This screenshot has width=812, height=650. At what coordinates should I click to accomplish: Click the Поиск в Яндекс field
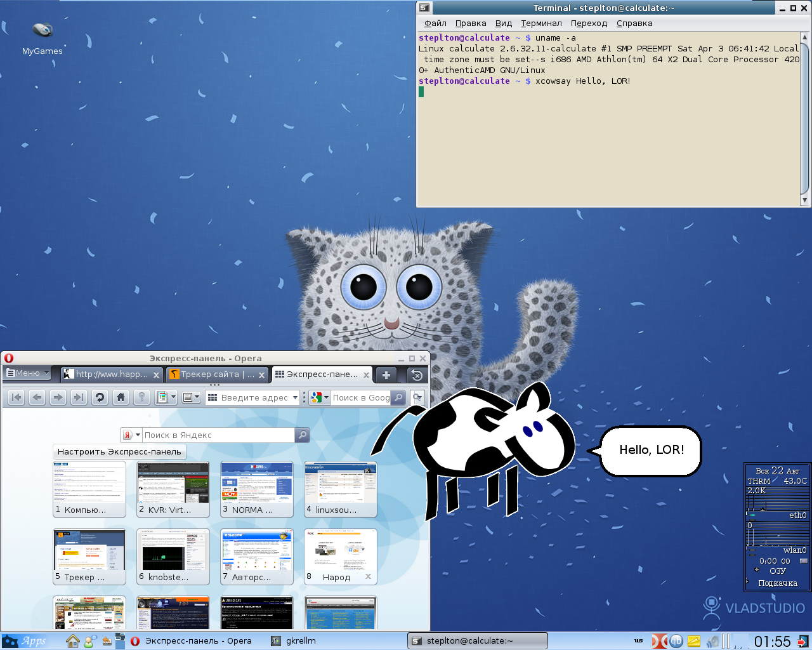pyautogui.click(x=218, y=435)
